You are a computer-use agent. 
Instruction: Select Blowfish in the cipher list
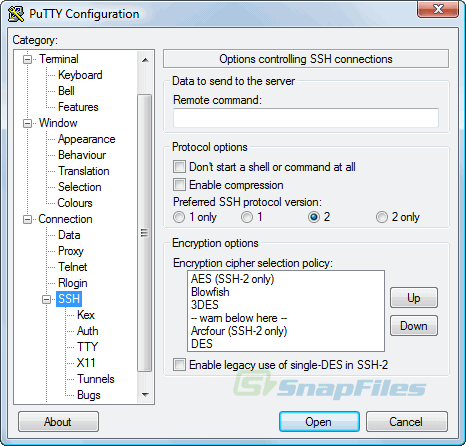[210, 292]
